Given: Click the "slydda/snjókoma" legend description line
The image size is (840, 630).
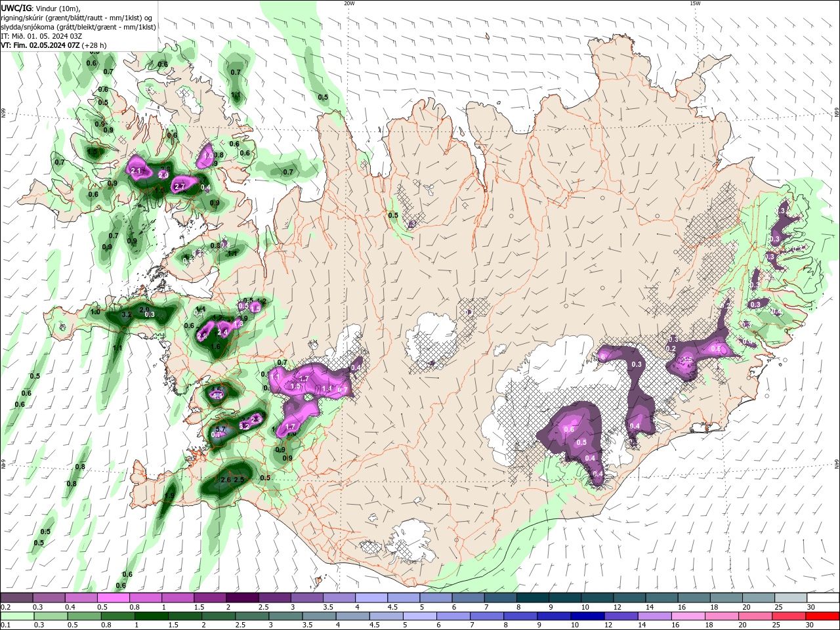Looking at the screenshot, I should pyautogui.click(x=78, y=27).
